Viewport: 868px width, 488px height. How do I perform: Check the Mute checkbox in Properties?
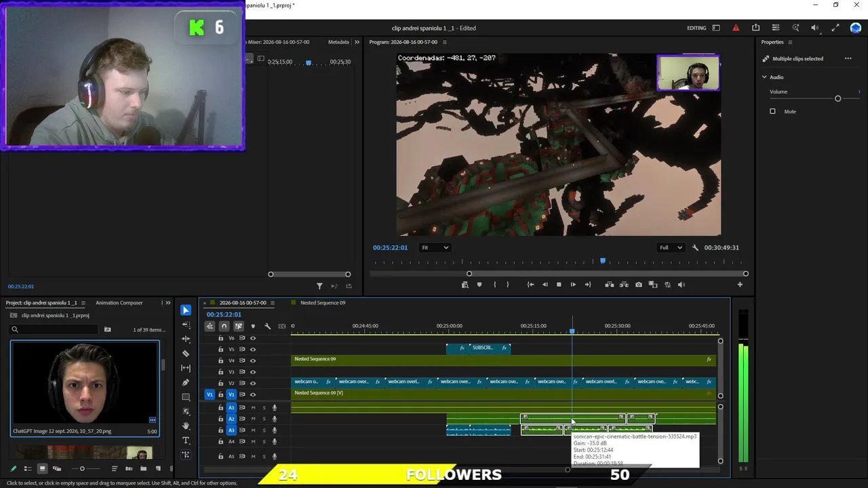(772, 111)
